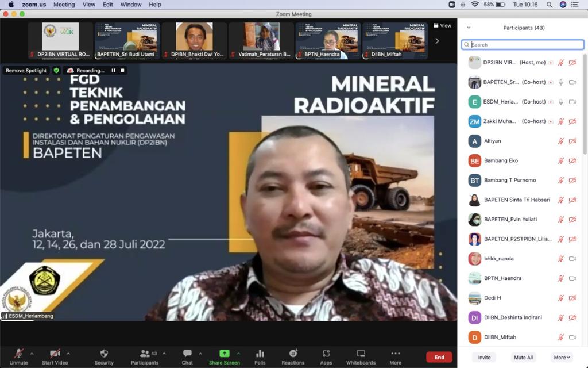Select the DPIBN_Bhakti Dwi video thumbnail
The image size is (588, 368).
tap(194, 41)
